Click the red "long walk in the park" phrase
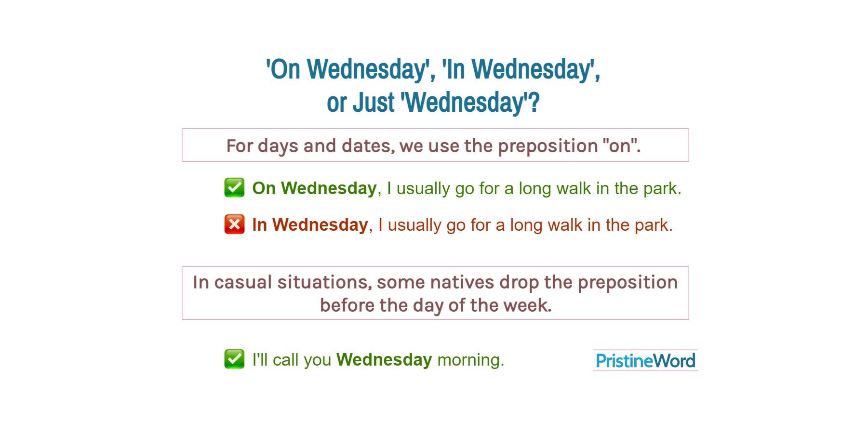 click(590, 225)
